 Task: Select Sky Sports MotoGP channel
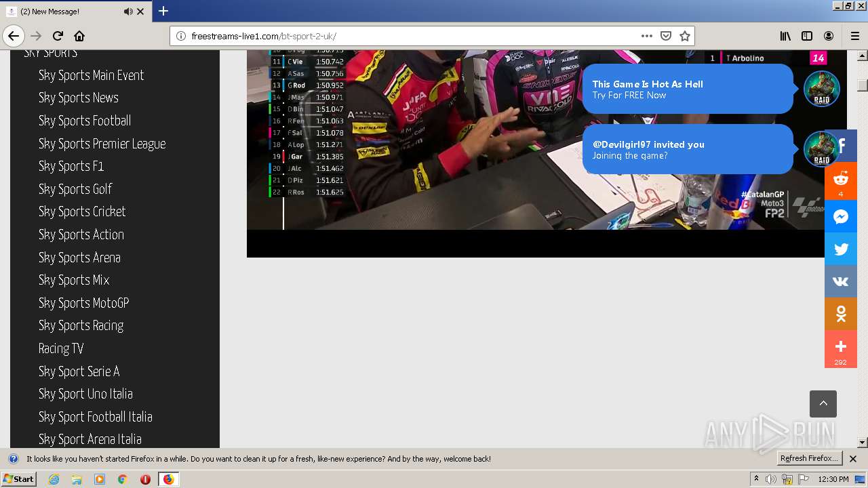click(84, 303)
